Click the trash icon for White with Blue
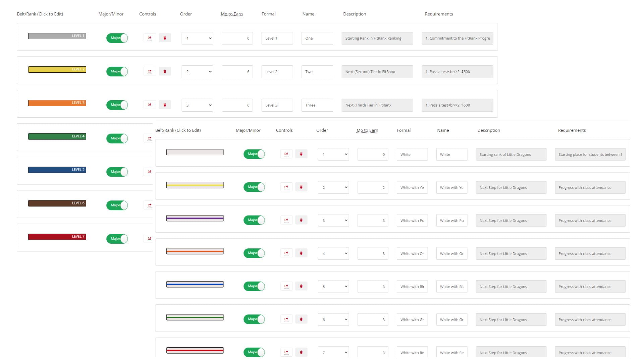The width and height of the screenshot is (644, 362). (301, 286)
